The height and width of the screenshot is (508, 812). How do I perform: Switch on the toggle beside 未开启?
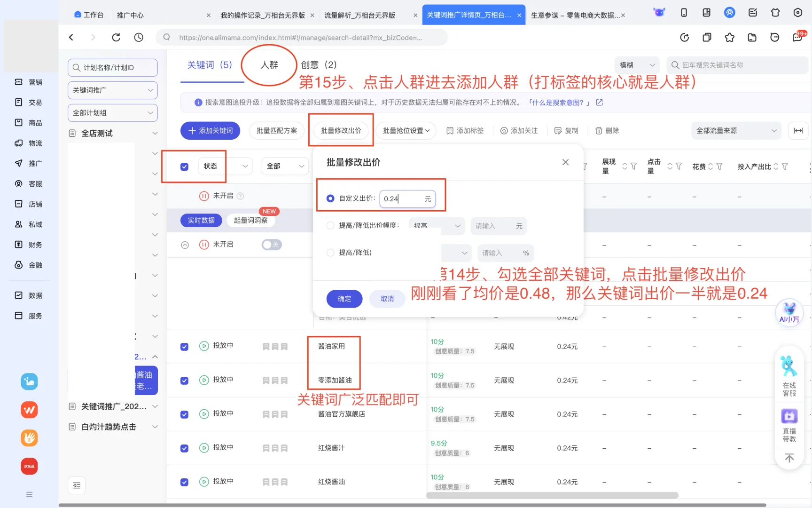[x=271, y=245]
